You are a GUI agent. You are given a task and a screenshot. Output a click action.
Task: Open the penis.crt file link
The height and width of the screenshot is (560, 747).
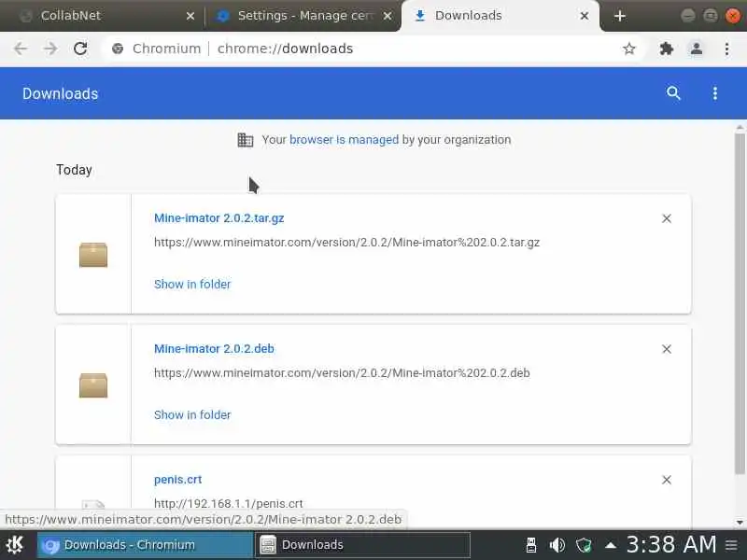[177, 480]
